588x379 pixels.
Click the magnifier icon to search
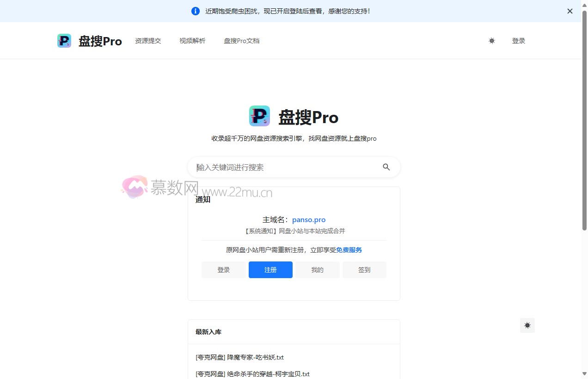pos(386,167)
